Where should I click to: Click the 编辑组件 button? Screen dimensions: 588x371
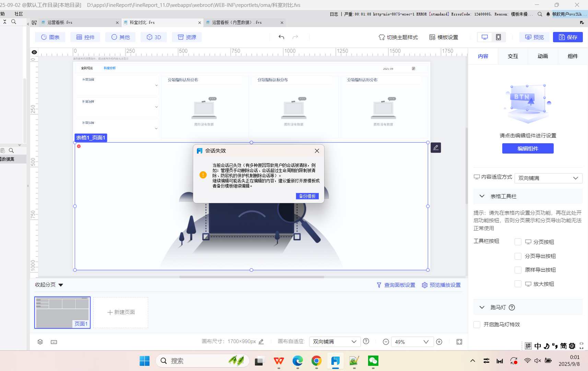(528, 148)
